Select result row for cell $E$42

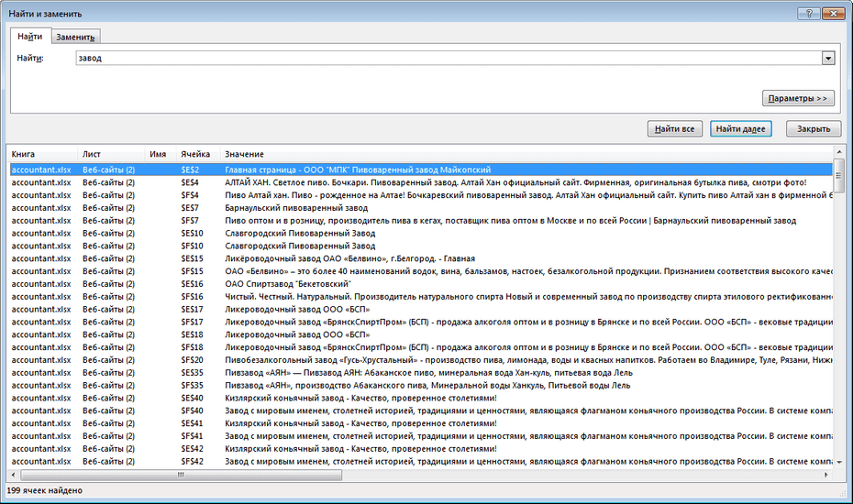tap(421, 449)
